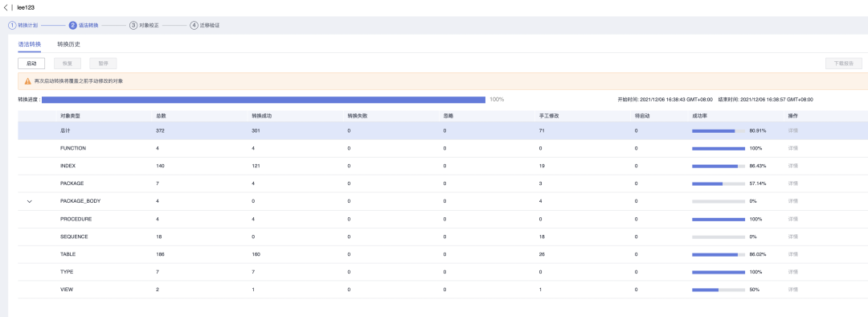The width and height of the screenshot is (868, 317).
Task: Select the PACKAGE_BODY object type cell
Action: tap(80, 201)
